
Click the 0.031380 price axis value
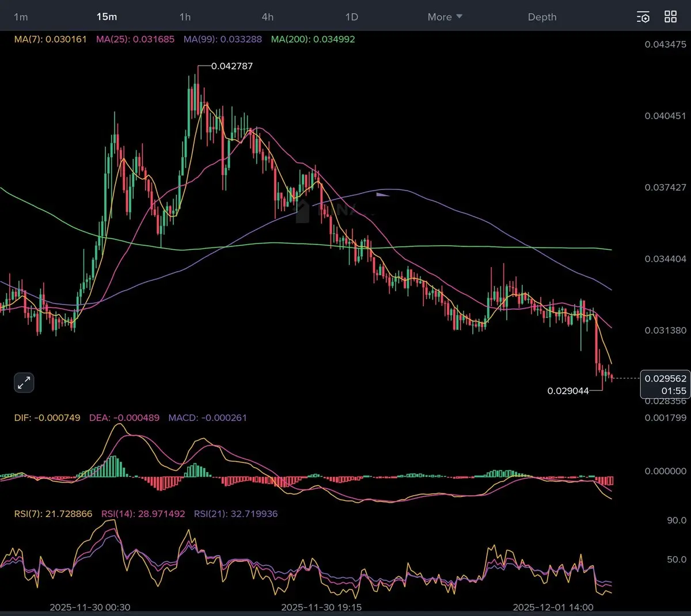click(x=666, y=330)
